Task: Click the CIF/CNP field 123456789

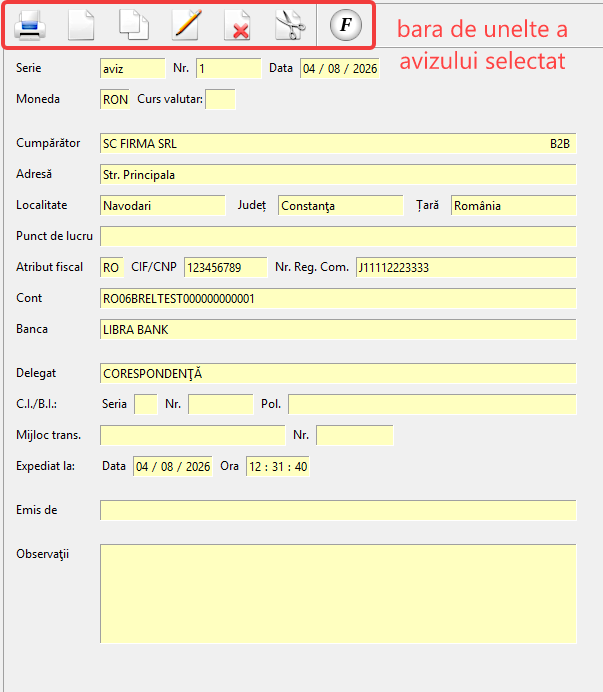Action: (226, 267)
